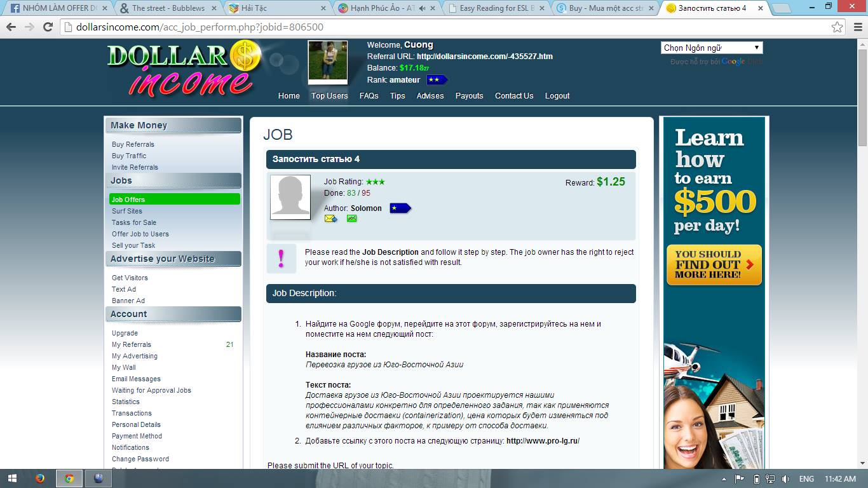Show hidden system tray icons
The height and width of the screenshot is (488, 868).
coord(724,479)
